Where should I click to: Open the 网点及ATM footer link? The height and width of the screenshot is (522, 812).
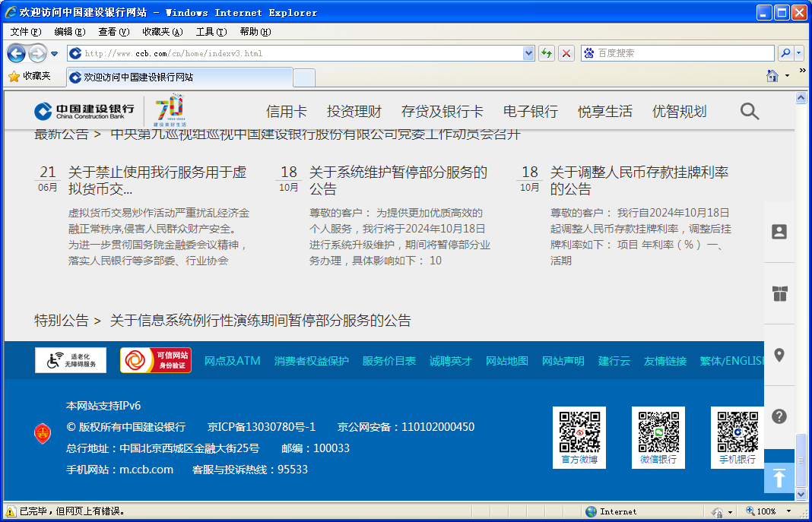(x=232, y=361)
